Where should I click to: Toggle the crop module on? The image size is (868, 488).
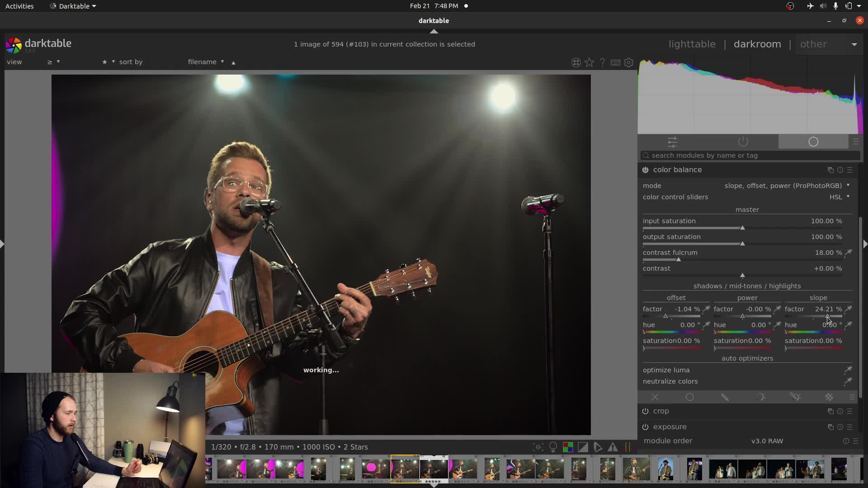pyautogui.click(x=646, y=411)
